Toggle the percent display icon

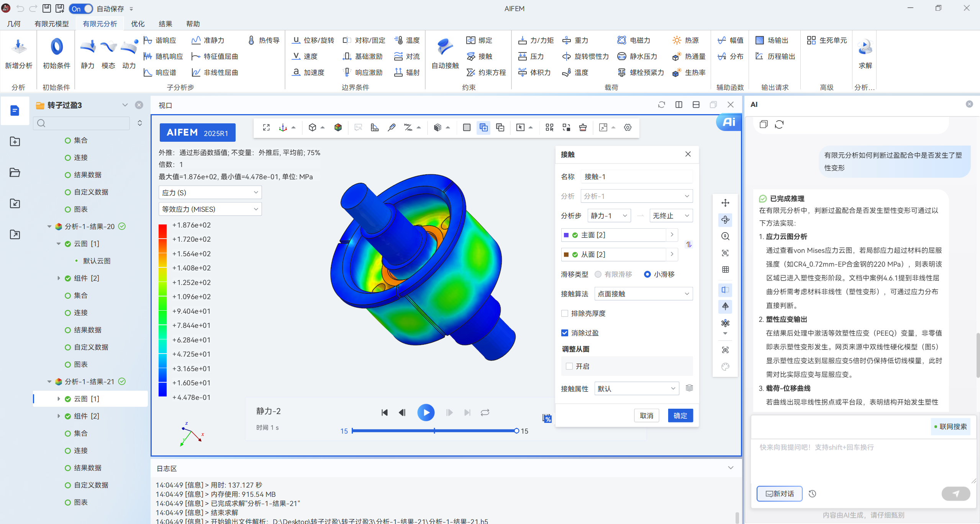[x=547, y=419]
